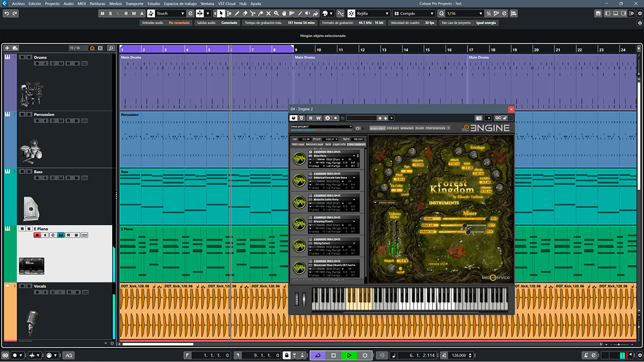Viewport: 644px width, 362px height.
Task: Open the Edición menu
Action: (35, 3)
